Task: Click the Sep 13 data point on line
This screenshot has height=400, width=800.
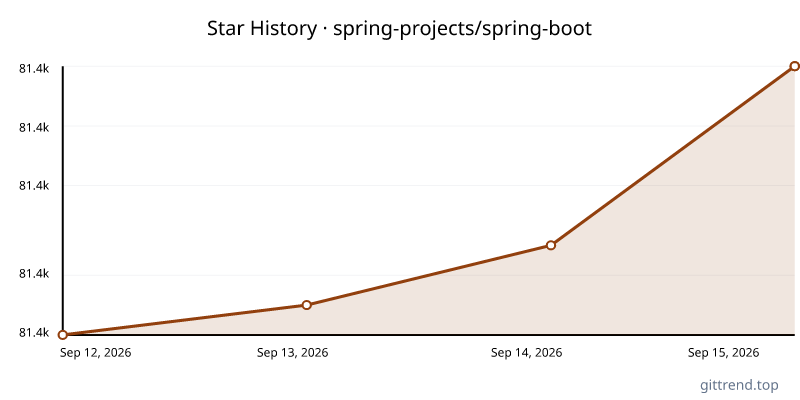Action: pyautogui.click(x=307, y=305)
